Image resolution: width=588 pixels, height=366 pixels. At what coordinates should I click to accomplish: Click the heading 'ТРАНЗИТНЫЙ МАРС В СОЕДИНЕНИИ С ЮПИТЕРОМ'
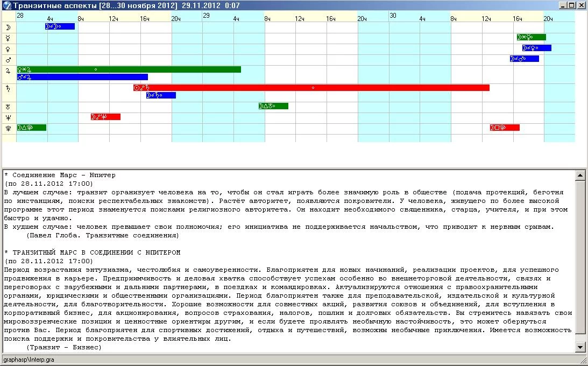tap(96, 253)
